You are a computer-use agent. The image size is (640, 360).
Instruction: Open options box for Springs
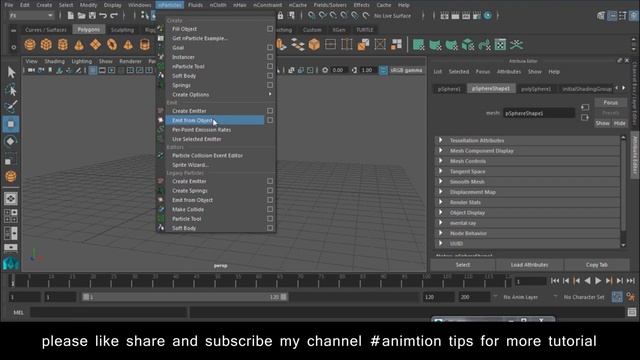(x=270, y=85)
